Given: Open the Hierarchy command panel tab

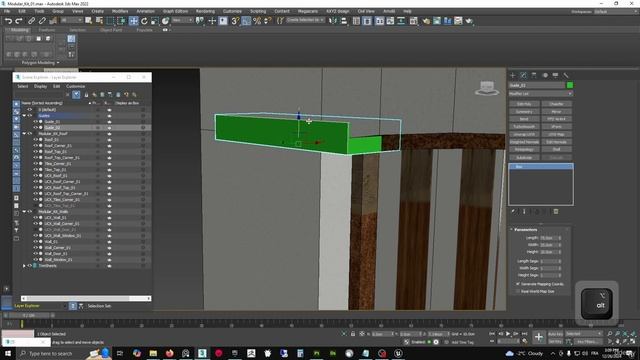Looking at the screenshot, I should [534, 75].
